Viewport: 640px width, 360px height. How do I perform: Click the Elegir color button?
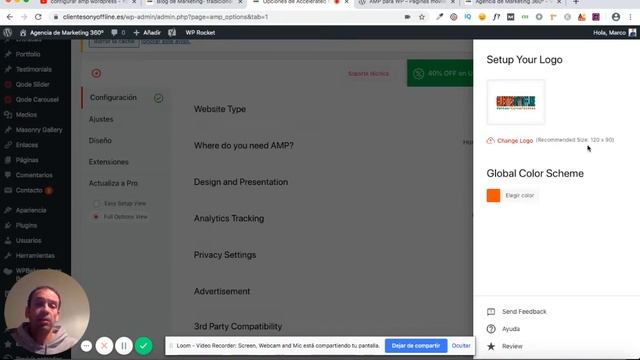[520, 196]
